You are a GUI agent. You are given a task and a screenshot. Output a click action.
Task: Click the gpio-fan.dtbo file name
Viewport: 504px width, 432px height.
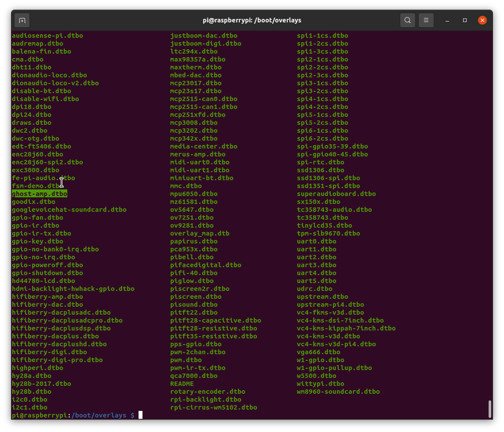coord(38,218)
